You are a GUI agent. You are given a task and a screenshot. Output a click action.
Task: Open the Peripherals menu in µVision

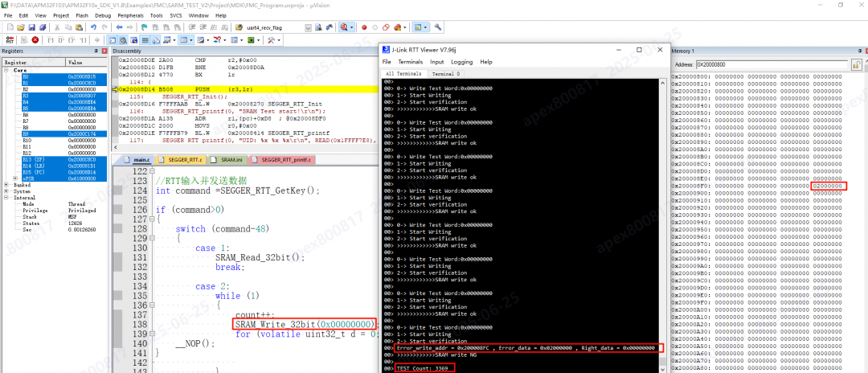pyautogui.click(x=133, y=14)
